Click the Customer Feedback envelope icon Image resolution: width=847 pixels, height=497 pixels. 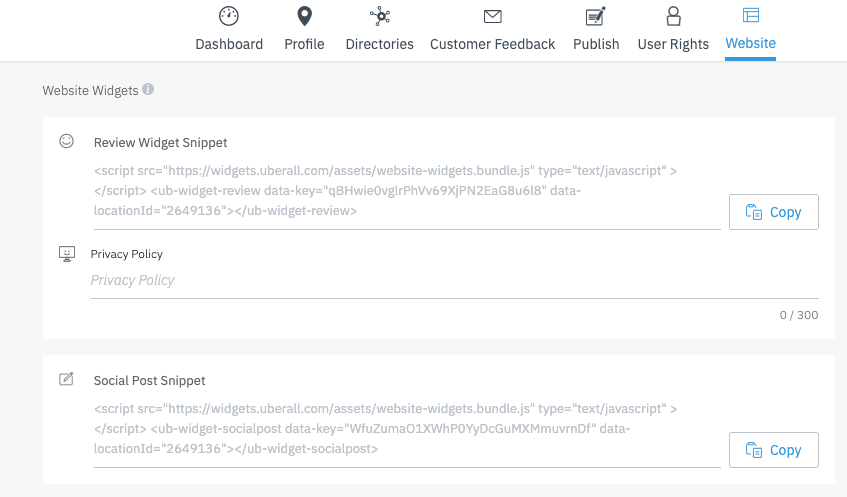[x=493, y=17]
